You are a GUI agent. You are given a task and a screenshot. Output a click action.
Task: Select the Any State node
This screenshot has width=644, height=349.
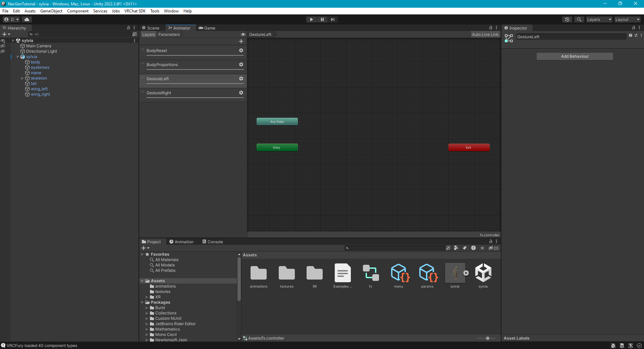pos(277,121)
